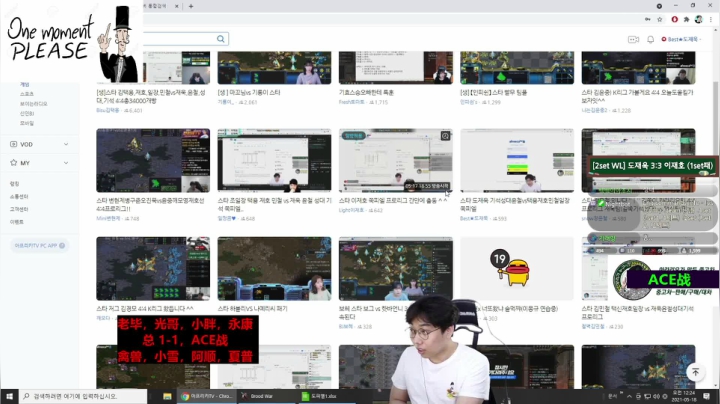This screenshot has width=720, height=404.
Task: Open streamer Light이재호 channel link
Action: pos(351,210)
